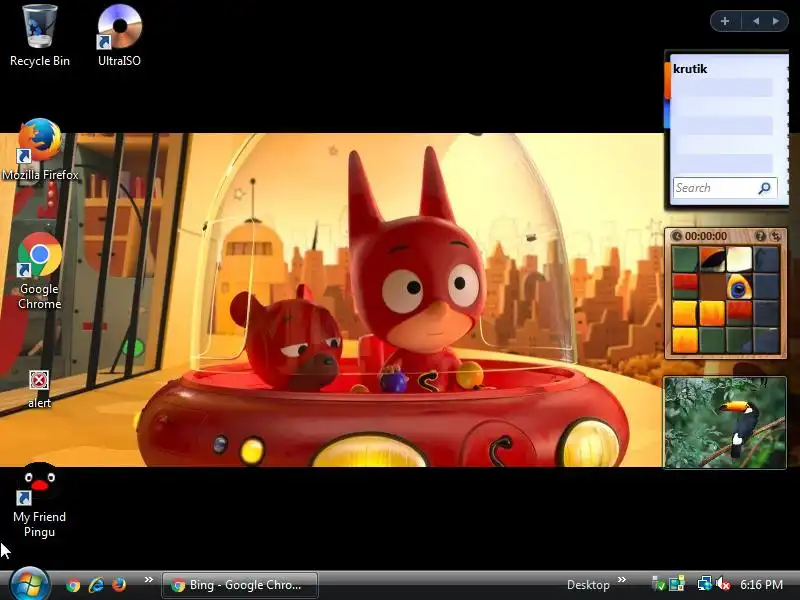Expand the Desktop toolbar chevron

pyautogui.click(x=621, y=580)
